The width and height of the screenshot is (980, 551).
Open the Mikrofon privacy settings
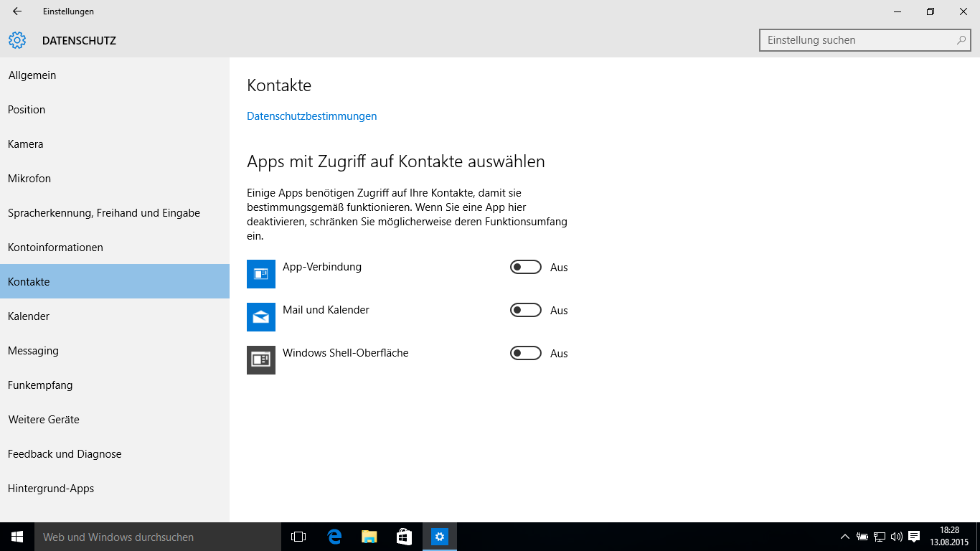29,179
